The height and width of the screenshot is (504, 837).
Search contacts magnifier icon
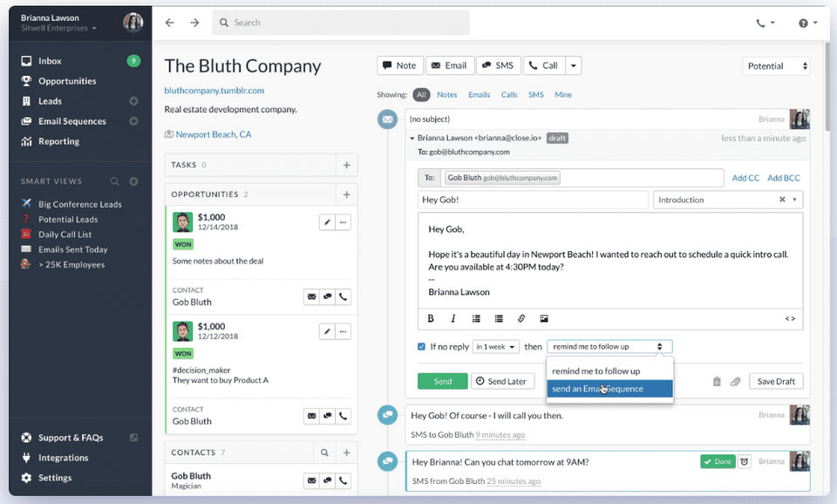tap(324, 453)
